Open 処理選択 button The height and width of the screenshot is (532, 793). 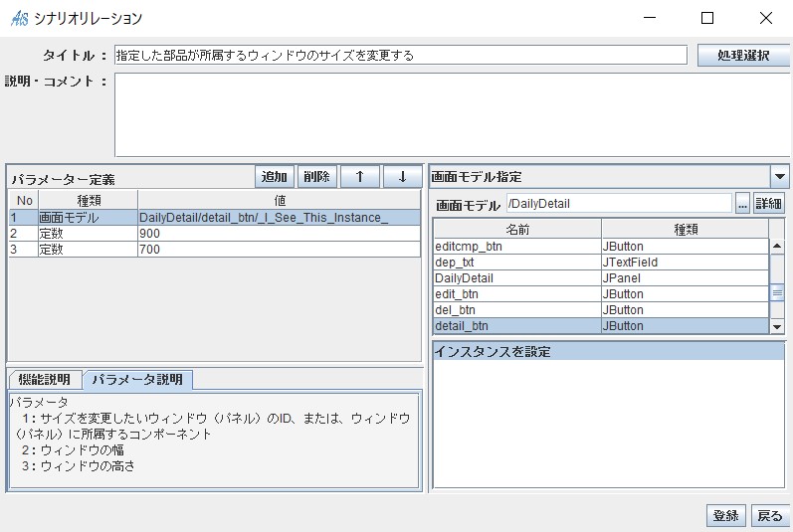(x=742, y=56)
